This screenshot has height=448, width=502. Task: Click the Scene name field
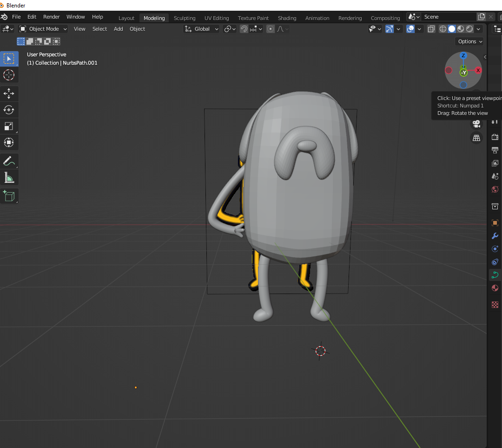click(x=449, y=17)
